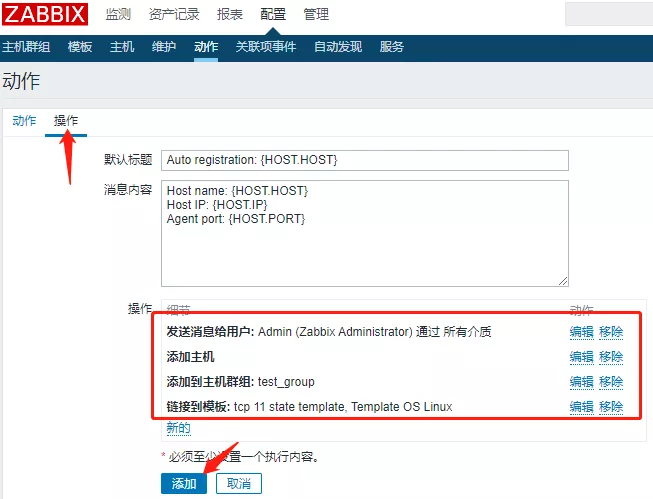Open 关联项事件 submenu
The width and height of the screenshot is (653, 499).
click(265, 47)
